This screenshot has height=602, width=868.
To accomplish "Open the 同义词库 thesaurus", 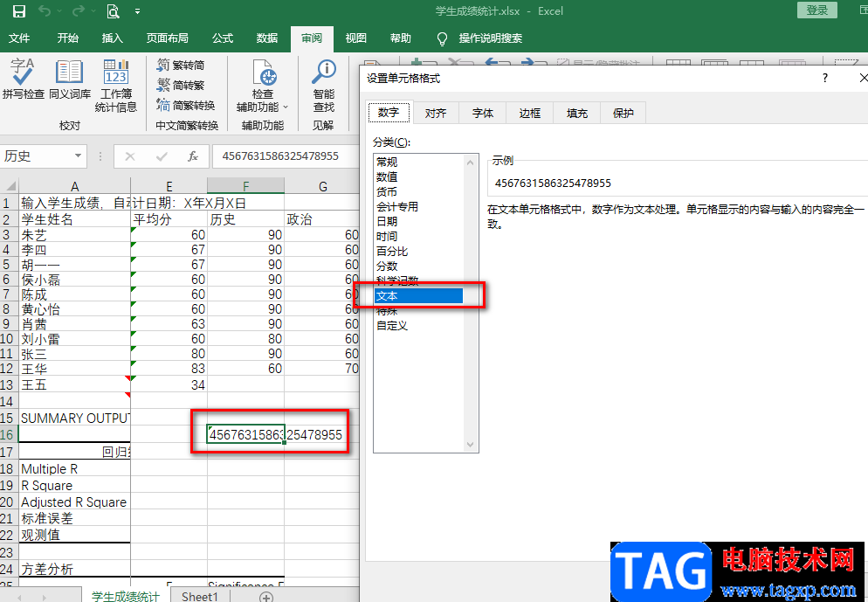I will point(70,80).
